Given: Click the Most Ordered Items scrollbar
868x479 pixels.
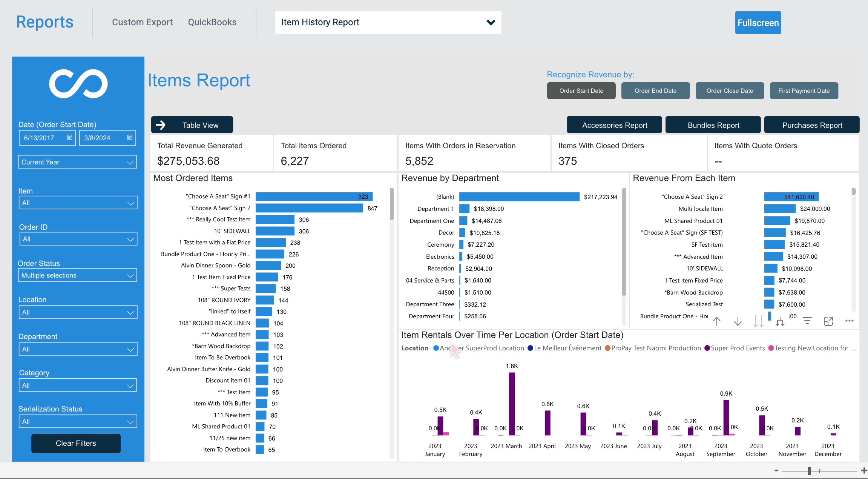Looking at the screenshot, I should coord(392,204).
